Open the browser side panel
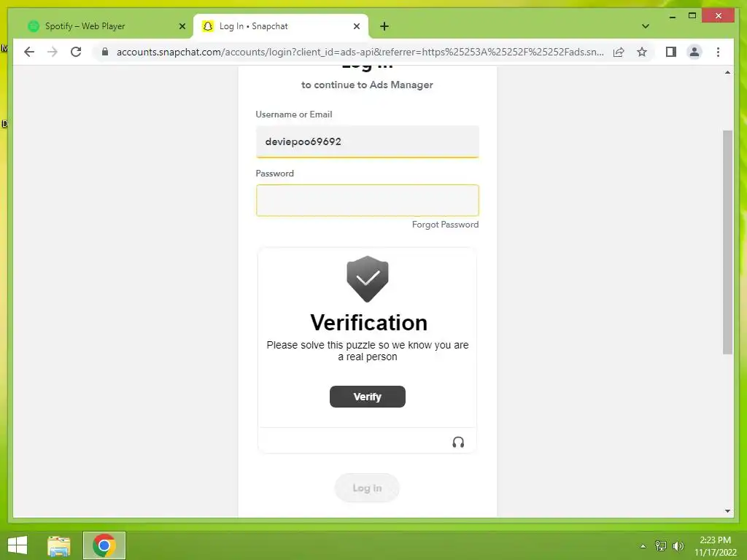 (x=671, y=52)
